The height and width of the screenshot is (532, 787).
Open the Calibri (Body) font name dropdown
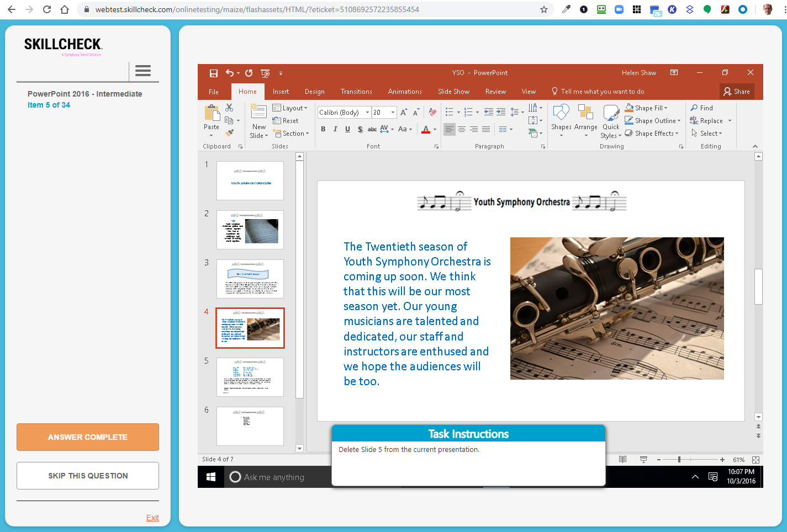click(367, 112)
